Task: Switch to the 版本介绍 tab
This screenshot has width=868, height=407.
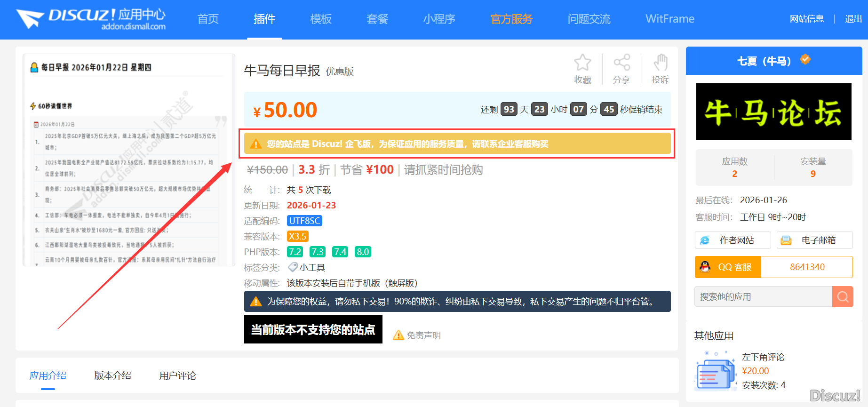Action: click(x=112, y=375)
